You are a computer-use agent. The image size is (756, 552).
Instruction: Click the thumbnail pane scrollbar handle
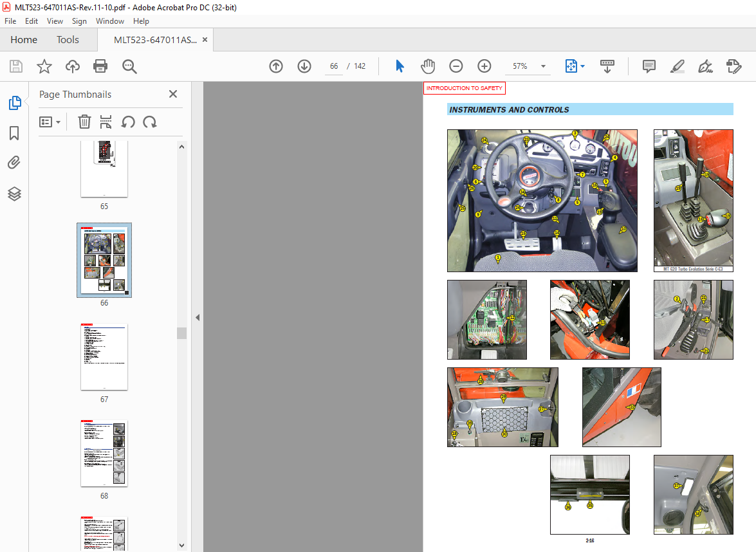pyautogui.click(x=182, y=333)
